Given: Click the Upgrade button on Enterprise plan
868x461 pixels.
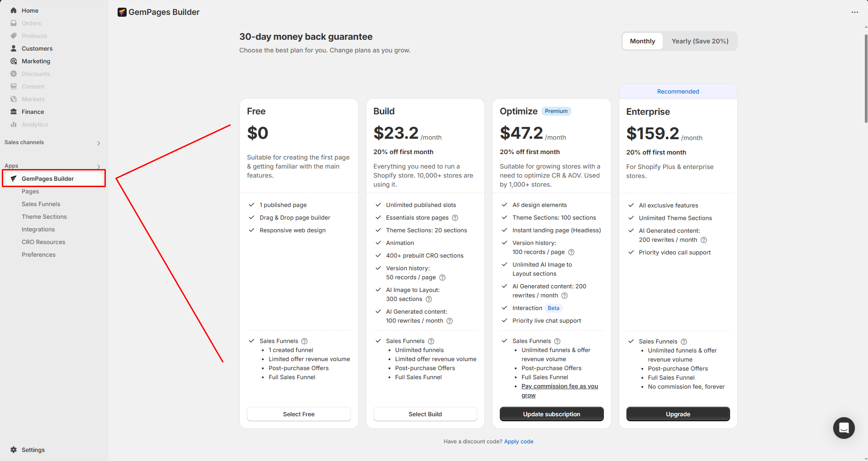Looking at the screenshot, I should (x=678, y=414).
